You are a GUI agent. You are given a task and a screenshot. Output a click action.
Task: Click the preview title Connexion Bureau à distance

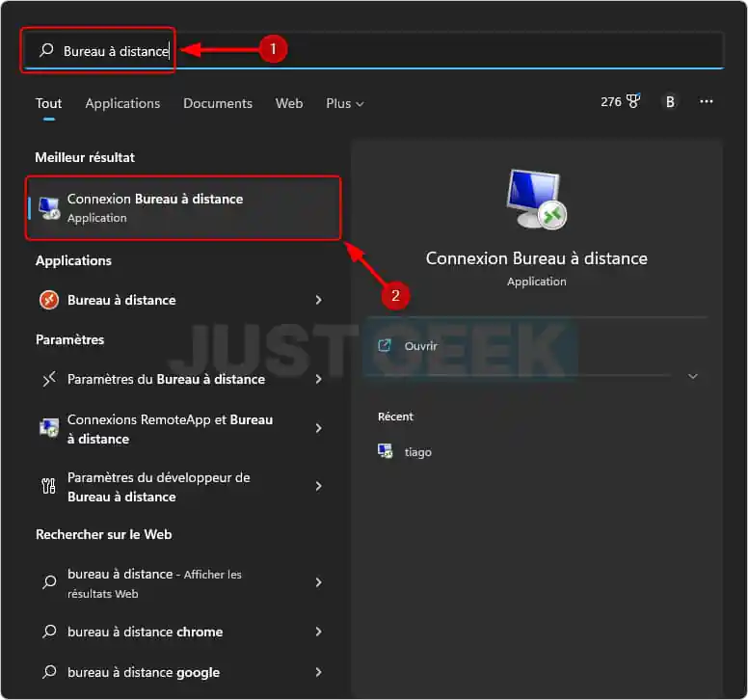coord(537,258)
